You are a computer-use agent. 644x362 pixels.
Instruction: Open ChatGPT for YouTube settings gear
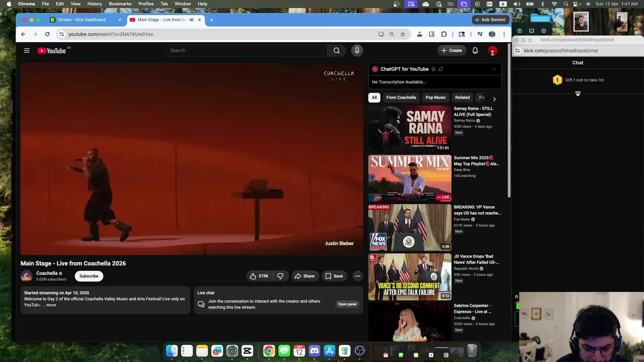433,69
